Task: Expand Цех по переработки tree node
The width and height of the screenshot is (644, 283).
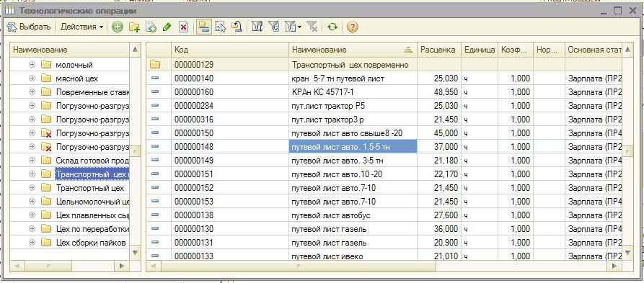Action: coord(32,229)
